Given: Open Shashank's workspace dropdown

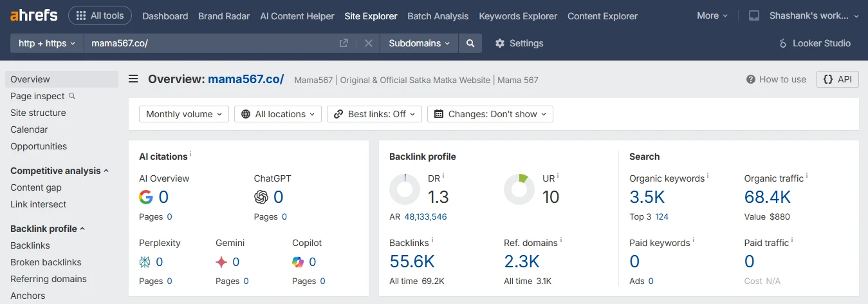Looking at the screenshot, I should point(814,15).
